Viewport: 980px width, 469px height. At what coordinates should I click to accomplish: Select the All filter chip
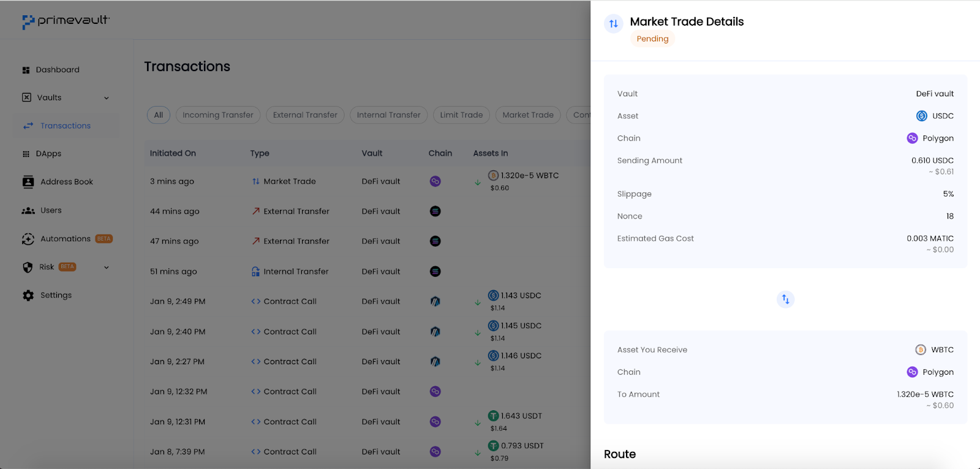[x=159, y=115]
